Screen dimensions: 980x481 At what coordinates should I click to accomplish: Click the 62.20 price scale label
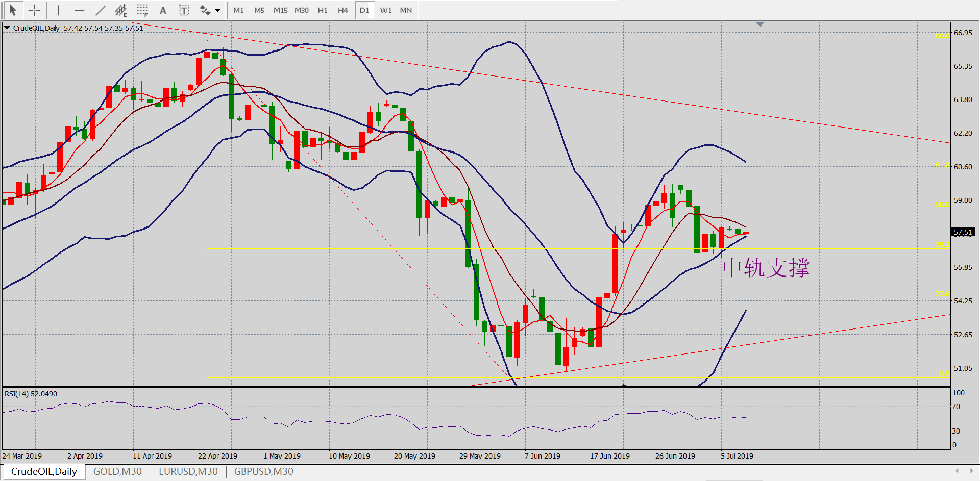(963, 133)
